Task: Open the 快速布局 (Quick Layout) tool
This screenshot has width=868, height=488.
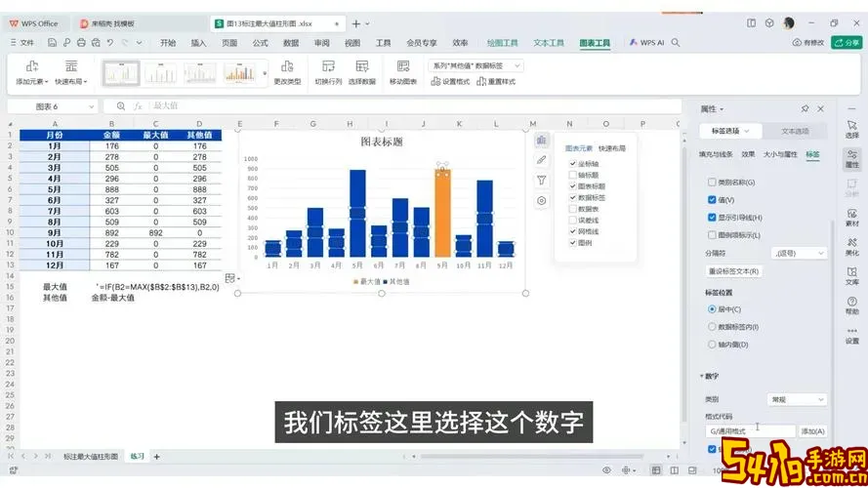Action: (71, 72)
